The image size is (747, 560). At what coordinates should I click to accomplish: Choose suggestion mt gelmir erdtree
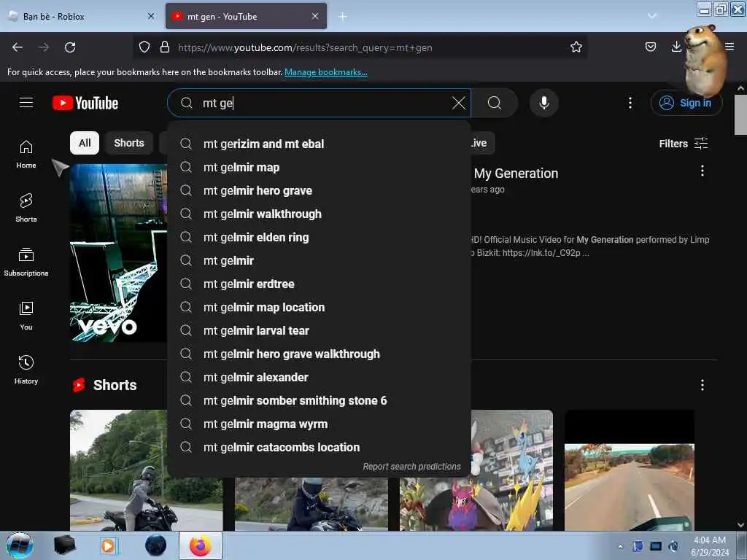[x=320, y=284]
